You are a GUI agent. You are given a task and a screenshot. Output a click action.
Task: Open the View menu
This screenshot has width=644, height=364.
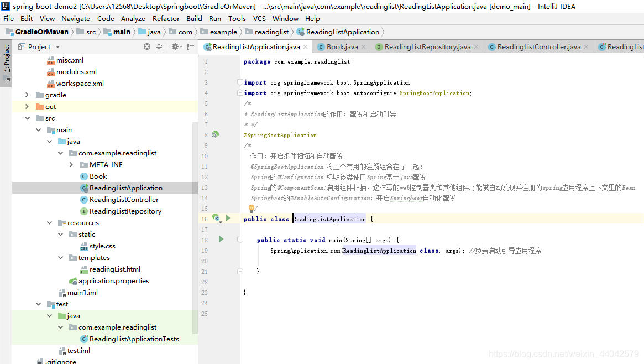click(x=47, y=18)
